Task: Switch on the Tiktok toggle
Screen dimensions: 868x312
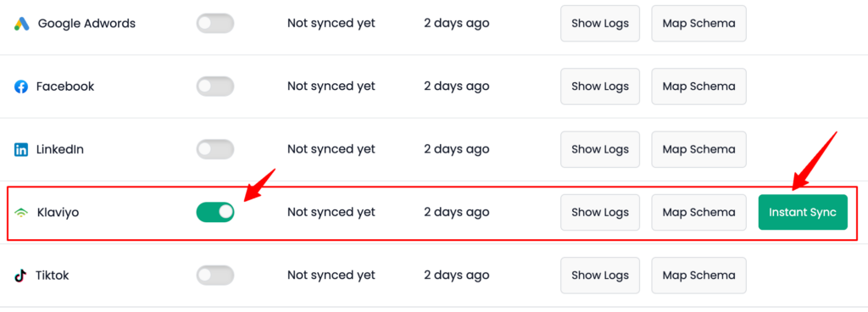Action: coord(215,275)
